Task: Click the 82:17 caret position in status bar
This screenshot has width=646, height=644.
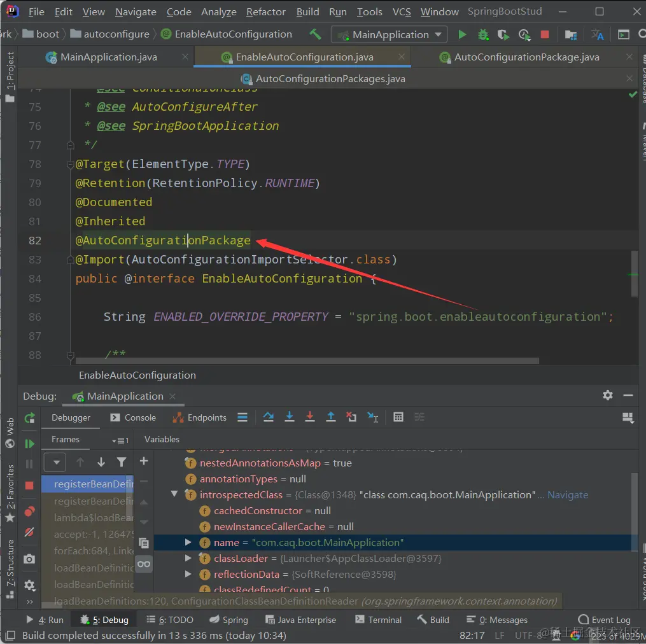Action: pos(472,635)
